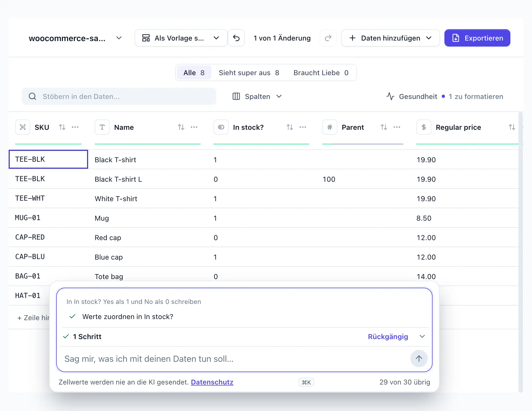Expand the 1 Schritt details chevron

tap(422, 337)
